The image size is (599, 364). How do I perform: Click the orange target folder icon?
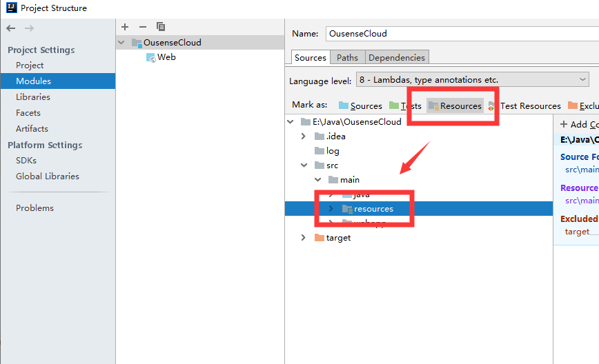pyautogui.click(x=320, y=238)
